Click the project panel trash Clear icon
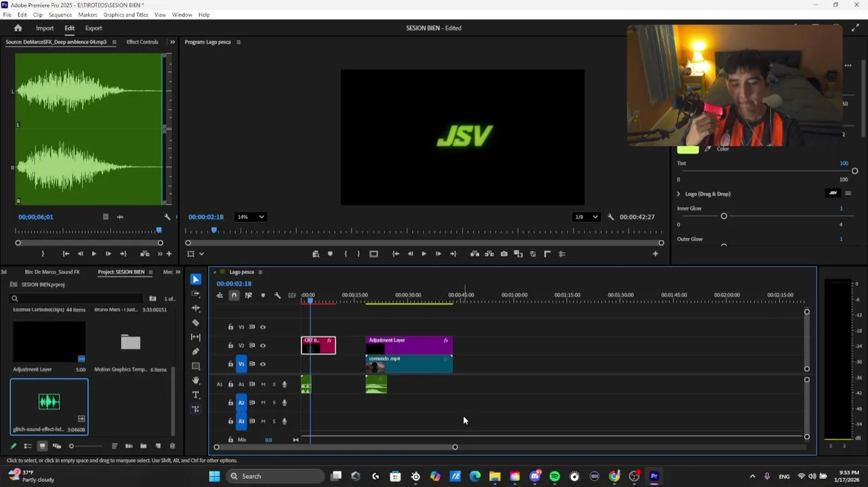Screen dimensions: 868x487 click(x=173, y=446)
